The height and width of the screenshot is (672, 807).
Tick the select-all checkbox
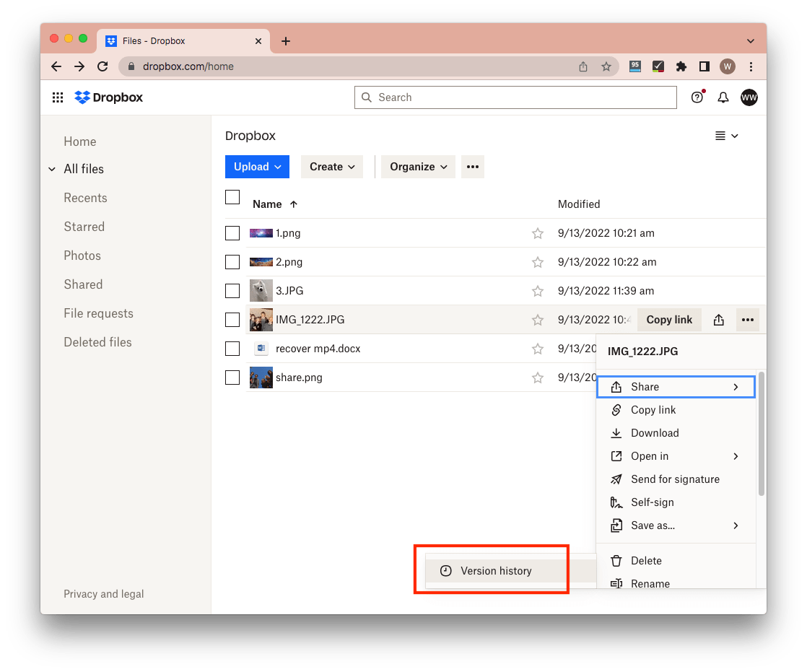232,197
